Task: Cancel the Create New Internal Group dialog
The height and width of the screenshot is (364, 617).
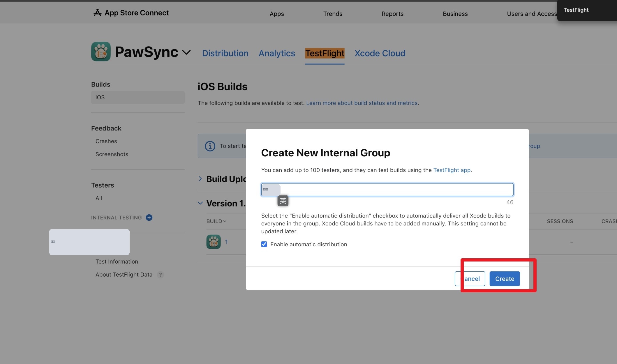Action: point(470,279)
